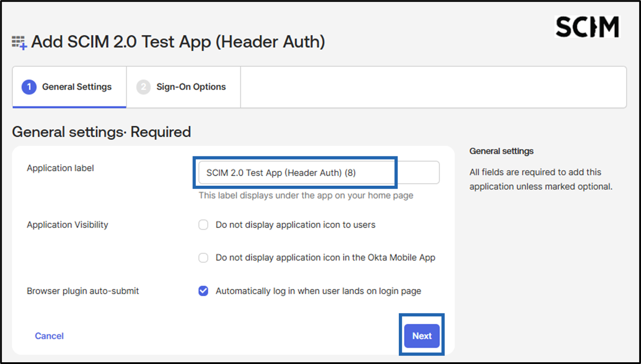The image size is (641, 364).
Task: Click the SCIM logo
Action: pyautogui.click(x=587, y=27)
